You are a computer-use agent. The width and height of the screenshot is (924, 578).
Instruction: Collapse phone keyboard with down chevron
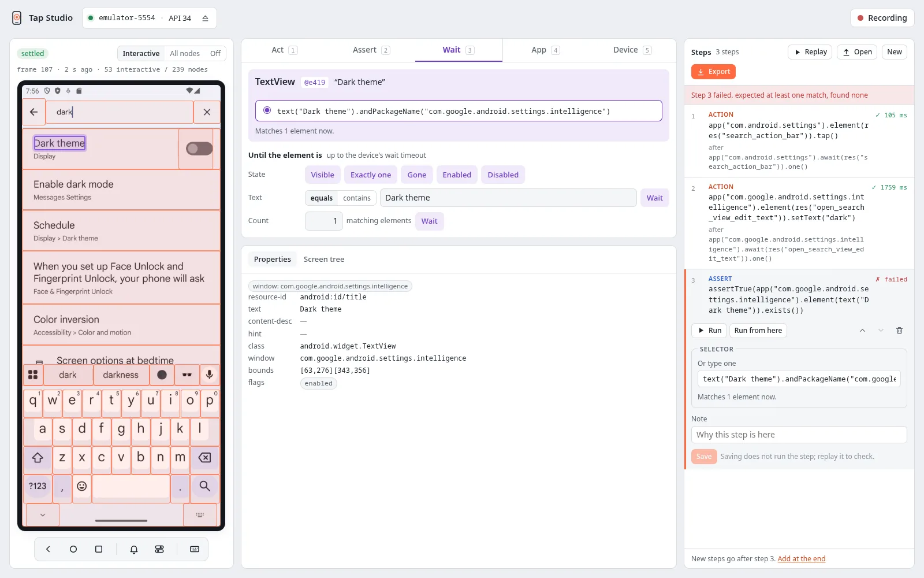(x=43, y=514)
